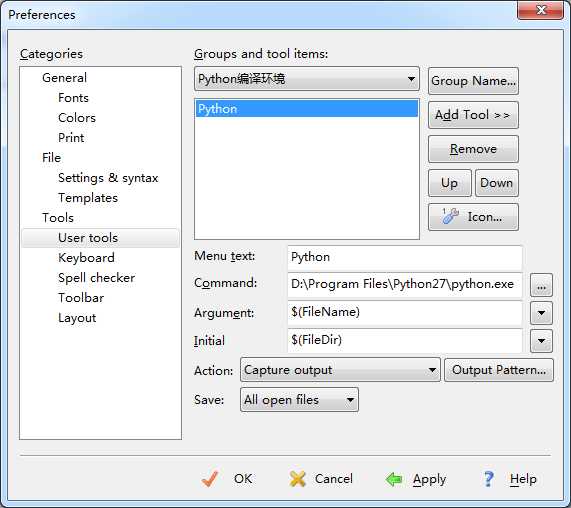Move the tool Up

pos(450,183)
